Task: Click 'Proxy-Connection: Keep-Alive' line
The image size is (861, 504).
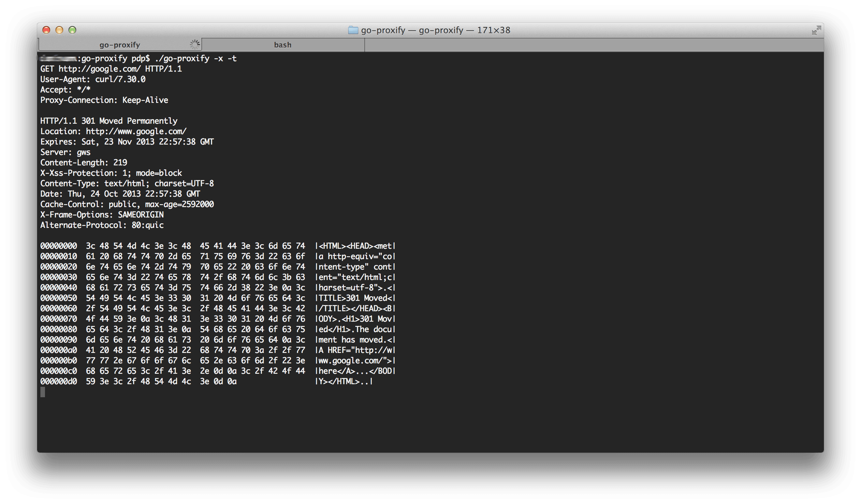Action: pos(104,100)
